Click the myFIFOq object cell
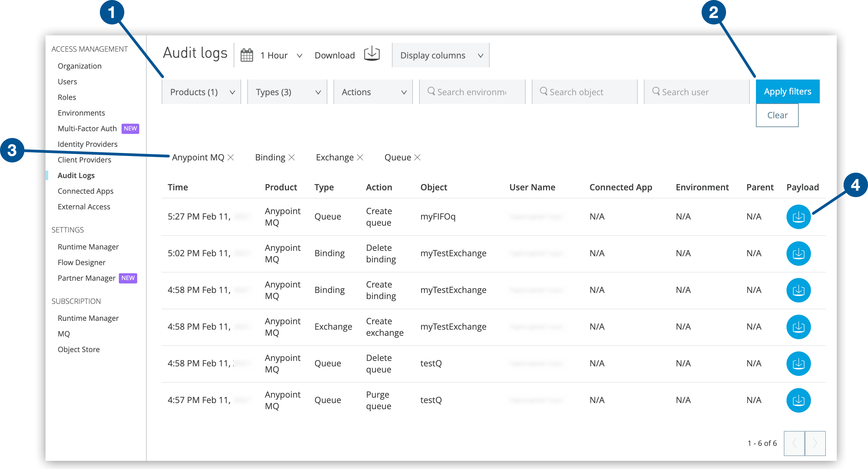This screenshot has width=868, height=469. coord(438,216)
